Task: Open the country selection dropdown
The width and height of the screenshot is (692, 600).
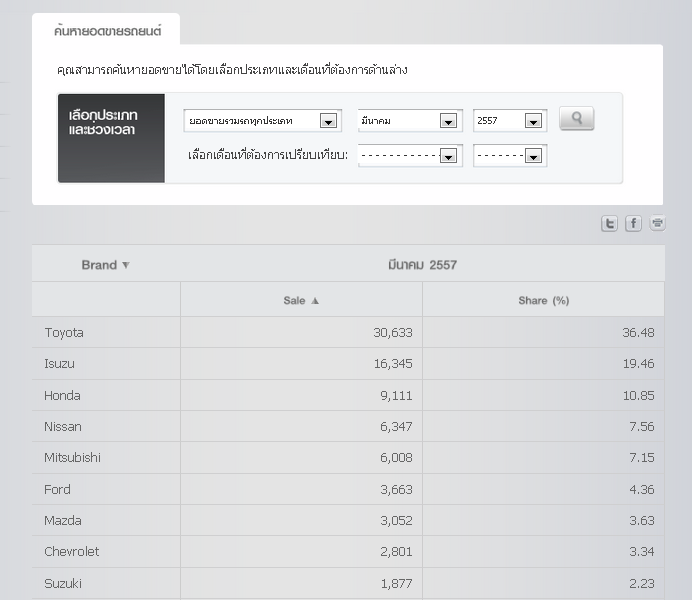Action: click(327, 121)
